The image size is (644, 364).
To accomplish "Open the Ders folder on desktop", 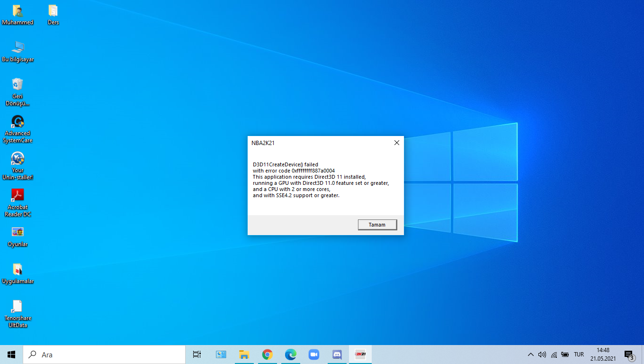I will click(x=53, y=15).
